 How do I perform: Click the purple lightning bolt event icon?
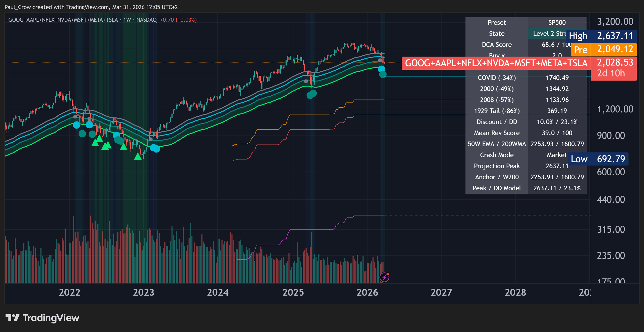click(384, 277)
